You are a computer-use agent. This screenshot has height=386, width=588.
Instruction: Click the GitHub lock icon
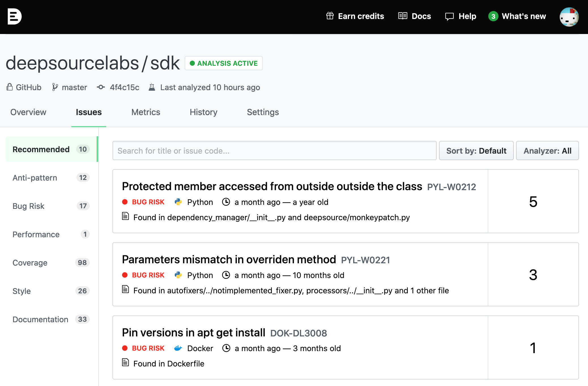tap(10, 87)
